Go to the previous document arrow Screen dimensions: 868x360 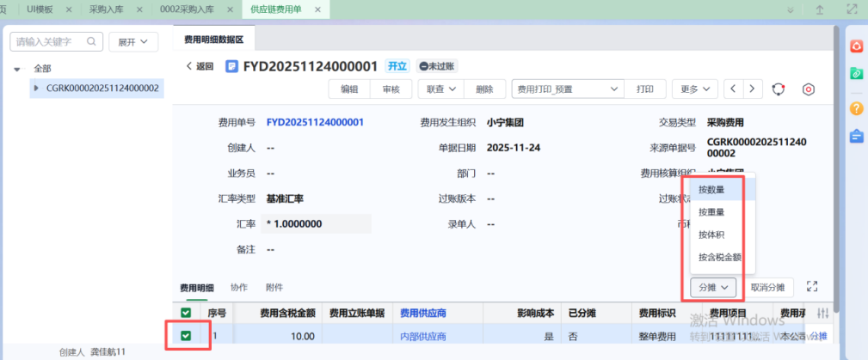pyautogui.click(x=733, y=88)
